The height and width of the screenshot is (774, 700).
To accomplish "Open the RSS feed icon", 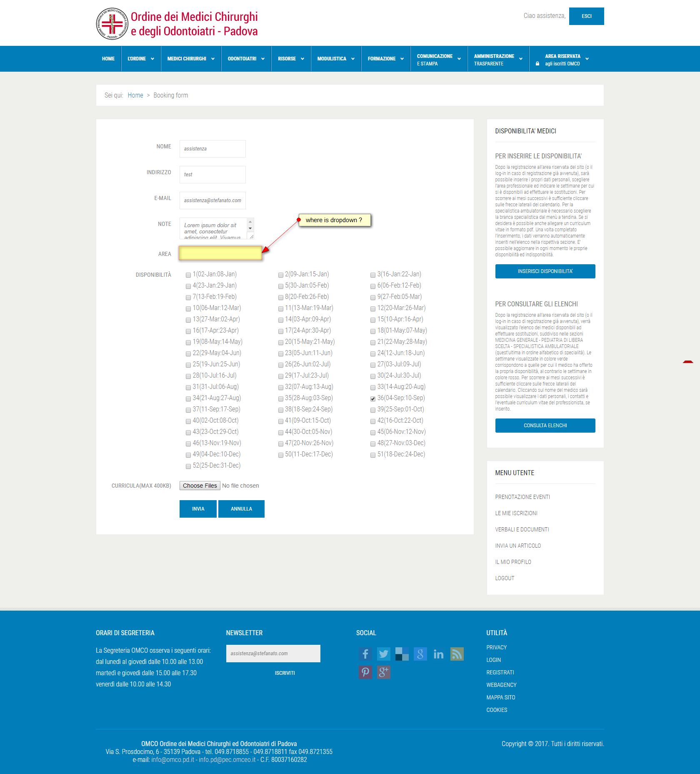I will (x=457, y=654).
